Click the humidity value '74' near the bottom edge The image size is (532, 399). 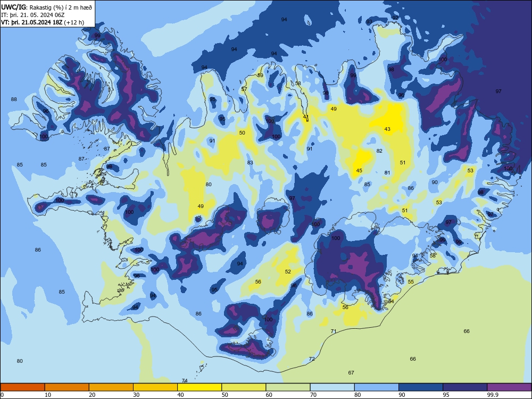coord(185,381)
